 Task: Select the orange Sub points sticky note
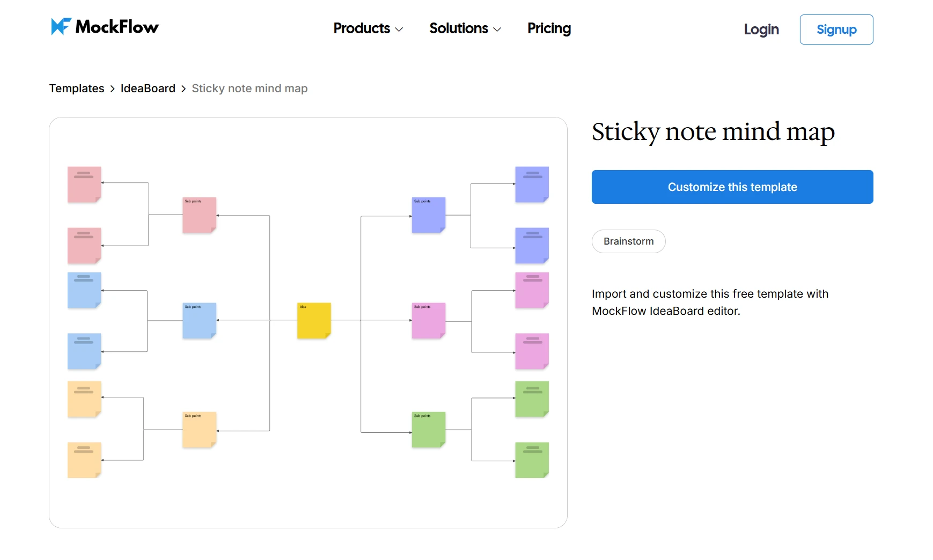click(x=199, y=430)
